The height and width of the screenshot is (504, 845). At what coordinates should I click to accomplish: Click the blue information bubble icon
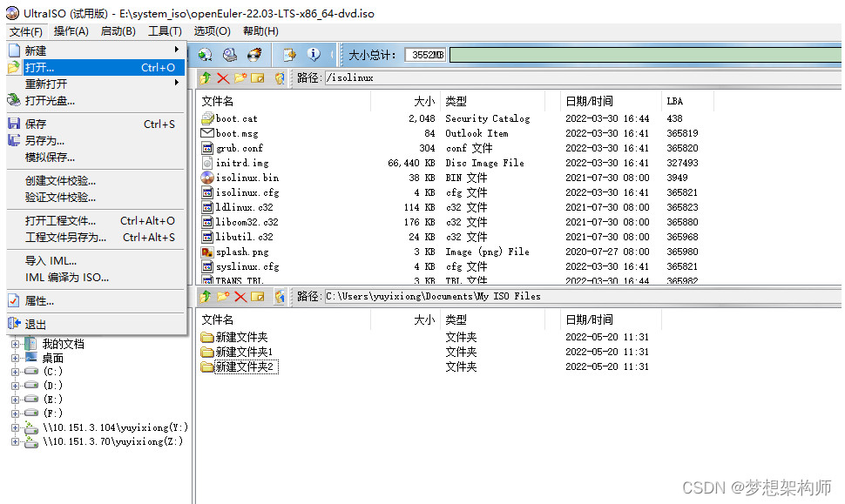coord(314,54)
